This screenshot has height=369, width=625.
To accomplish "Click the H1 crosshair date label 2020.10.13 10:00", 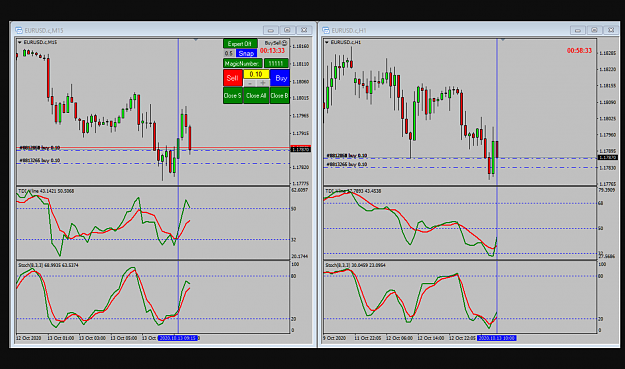I will (497, 338).
